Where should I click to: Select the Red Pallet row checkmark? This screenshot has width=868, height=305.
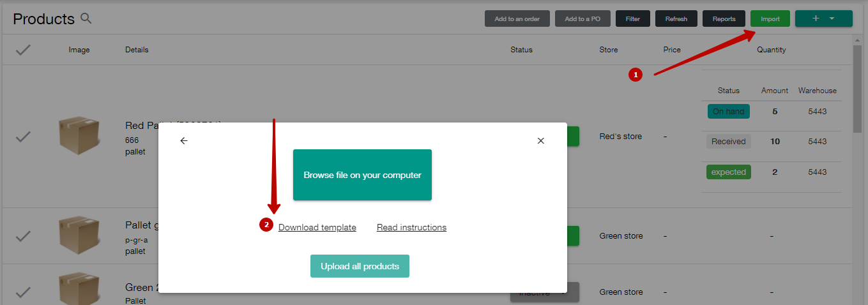pyautogui.click(x=23, y=136)
